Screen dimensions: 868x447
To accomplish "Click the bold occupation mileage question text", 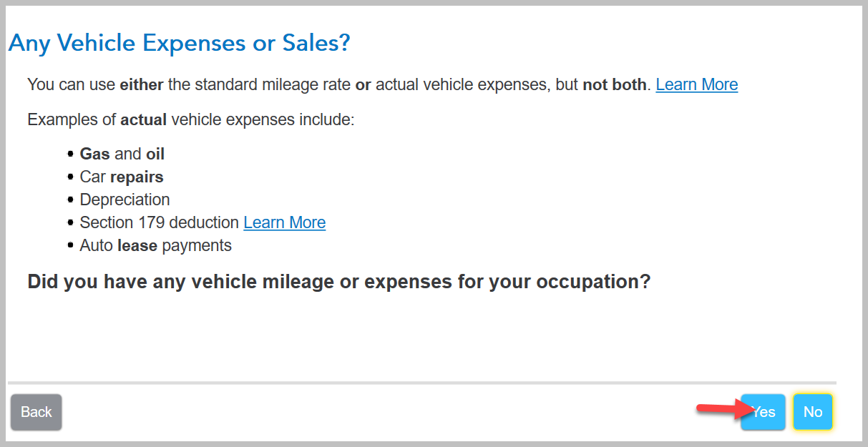I will point(339,281).
